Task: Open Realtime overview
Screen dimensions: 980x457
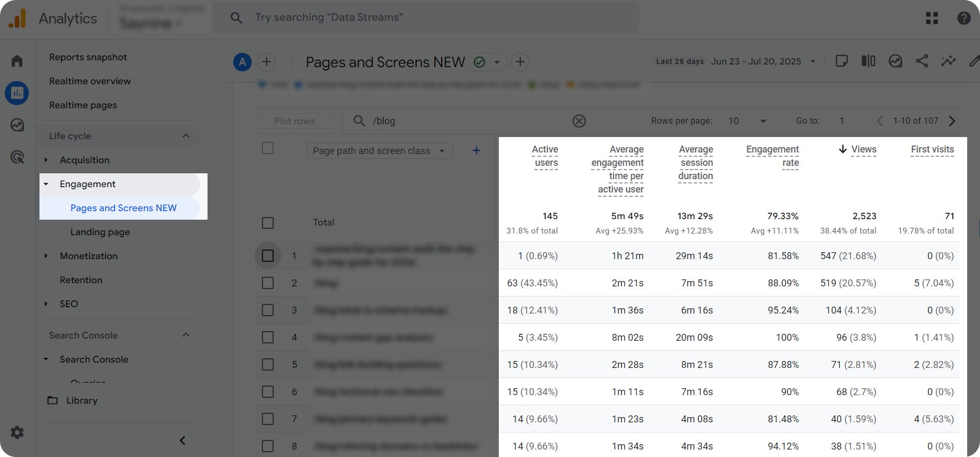Action: point(90,81)
